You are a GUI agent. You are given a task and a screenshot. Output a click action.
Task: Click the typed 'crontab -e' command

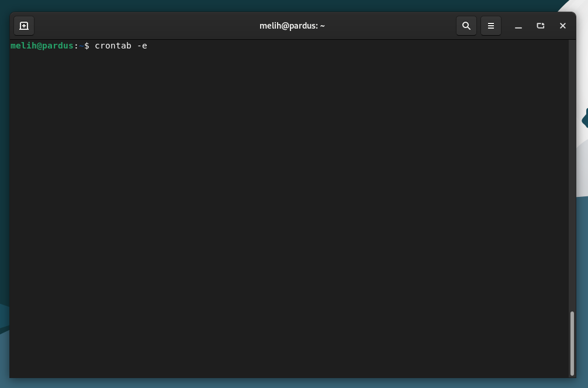121,46
